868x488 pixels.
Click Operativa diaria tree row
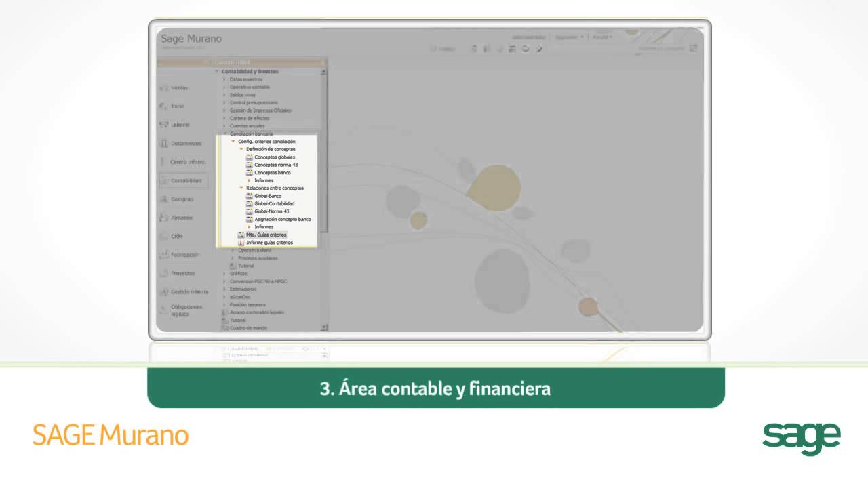[255, 250]
